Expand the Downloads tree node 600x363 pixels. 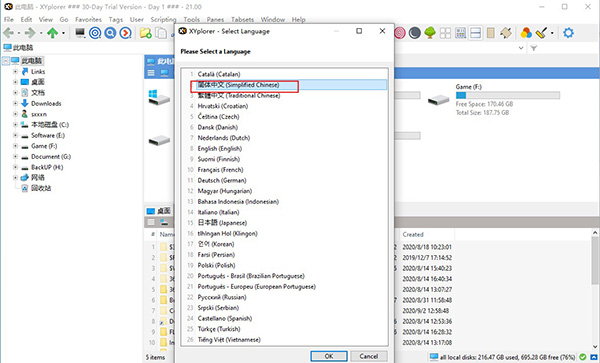pyautogui.click(x=15, y=103)
